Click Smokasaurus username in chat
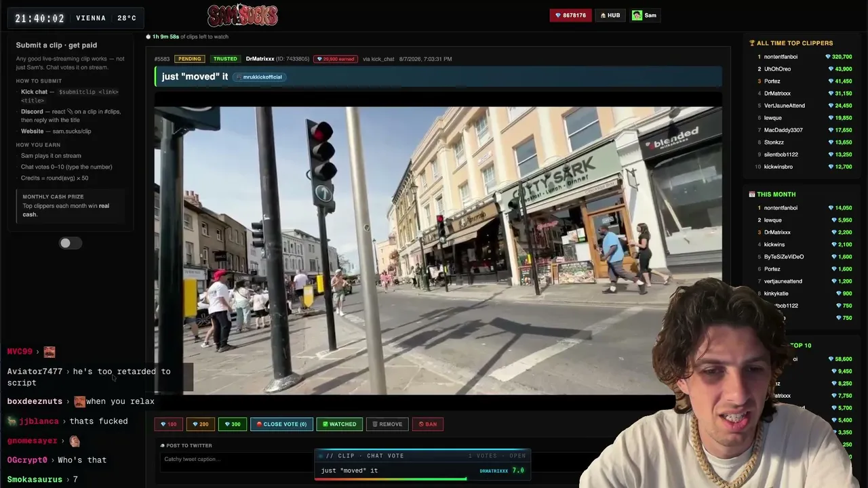The height and width of the screenshot is (488, 868). (x=35, y=480)
